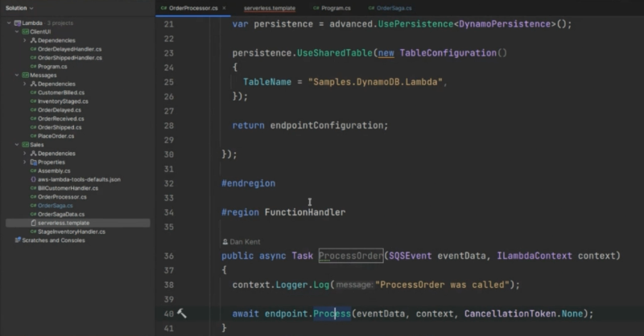Open CustomerBilled.cs in the tree
This screenshot has width=644, height=336.
pos(61,92)
